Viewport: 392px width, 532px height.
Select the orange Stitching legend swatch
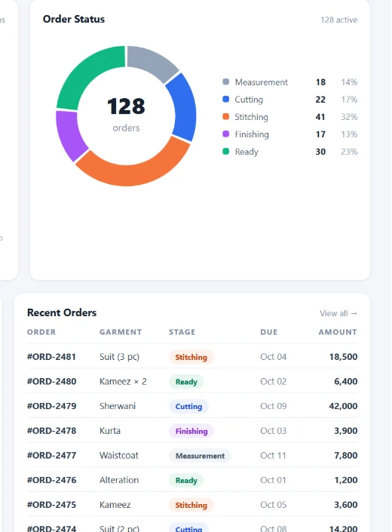(225, 116)
